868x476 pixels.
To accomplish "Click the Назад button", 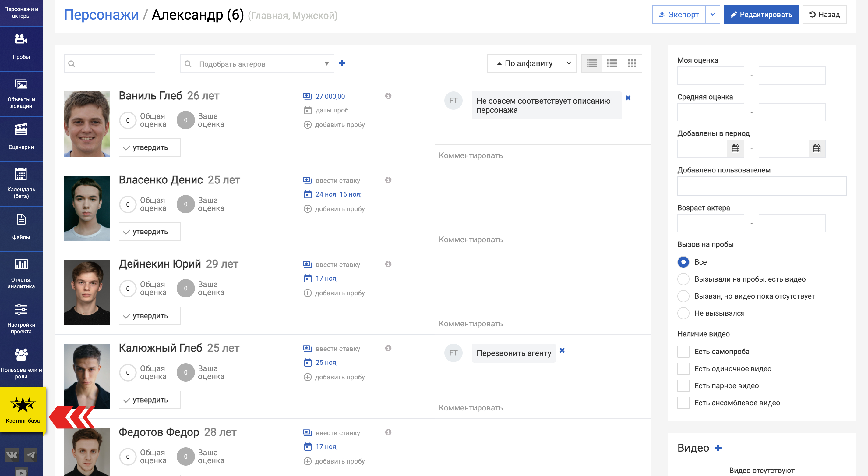I will [824, 15].
